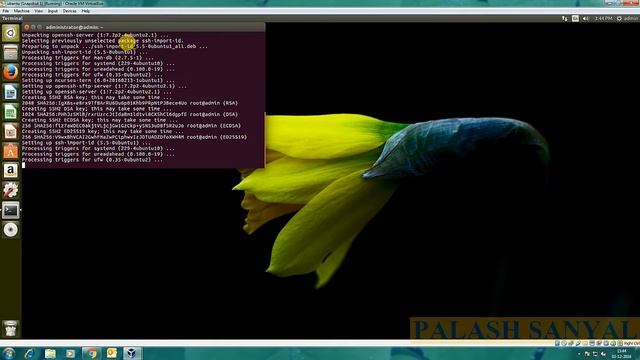Open Ubuntu Software center icon
The image size is (640, 360).
pyautogui.click(x=11, y=151)
